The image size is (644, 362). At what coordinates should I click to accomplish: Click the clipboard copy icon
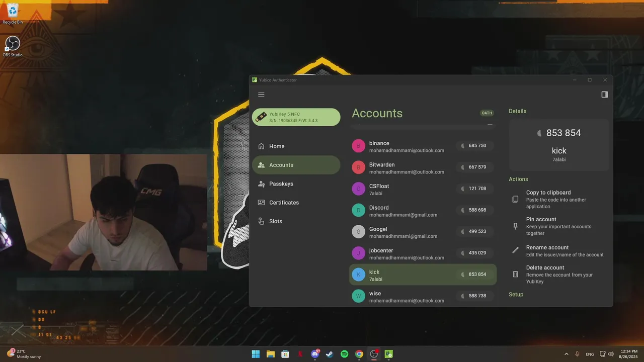(x=515, y=199)
